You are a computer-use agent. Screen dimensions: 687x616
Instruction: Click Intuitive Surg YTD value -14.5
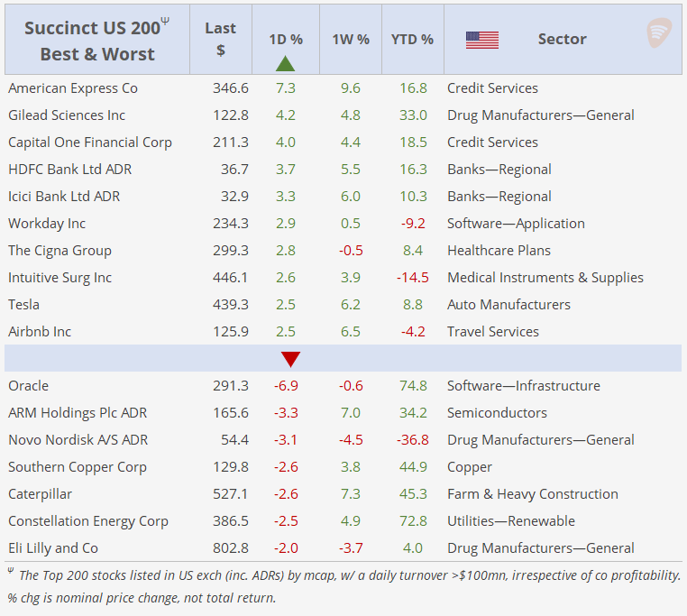point(412,278)
